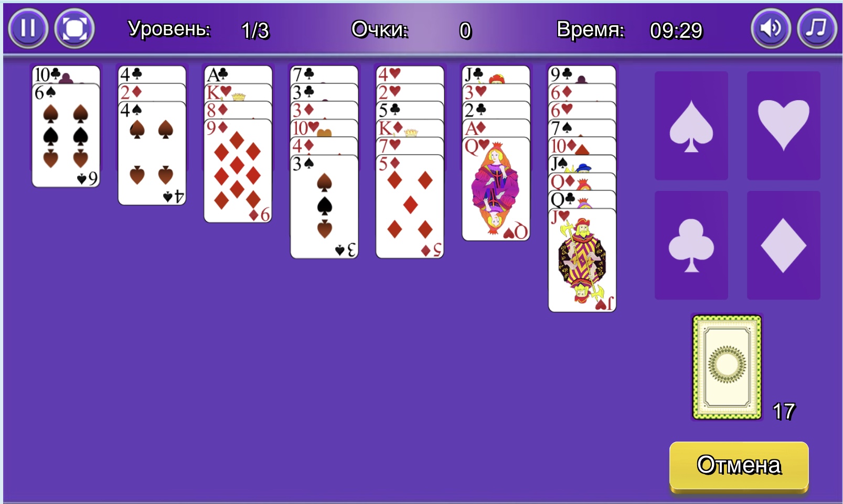Image resolution: width=843 pixels, height=504 pixels.
Task: Select the jack of hearts card
Action: [582, 260]
